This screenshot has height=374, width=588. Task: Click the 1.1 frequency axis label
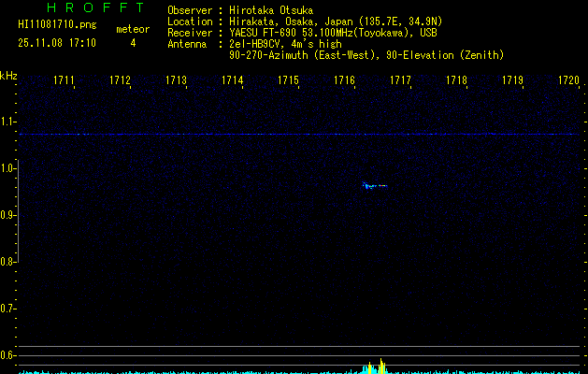pyautogui.click(x=8, y=122)
